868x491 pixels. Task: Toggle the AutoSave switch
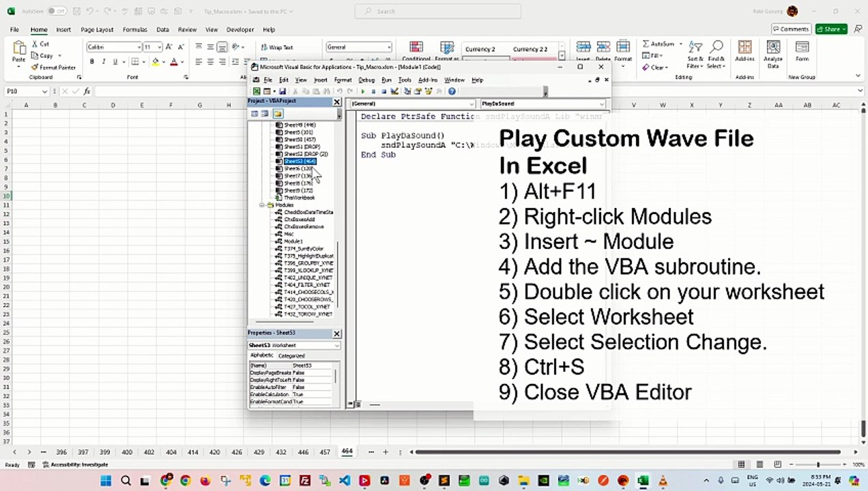56,11
